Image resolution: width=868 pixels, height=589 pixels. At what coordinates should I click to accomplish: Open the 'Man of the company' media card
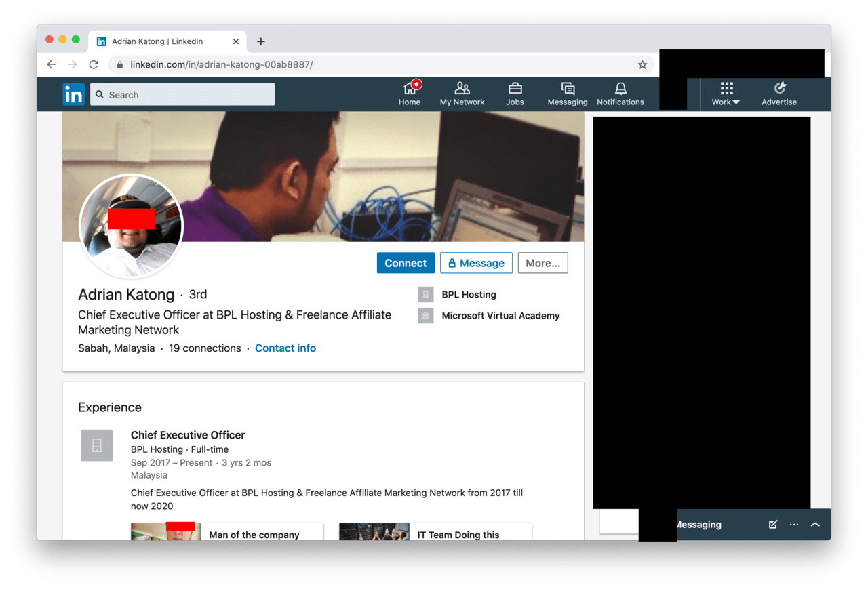point(227,531)
